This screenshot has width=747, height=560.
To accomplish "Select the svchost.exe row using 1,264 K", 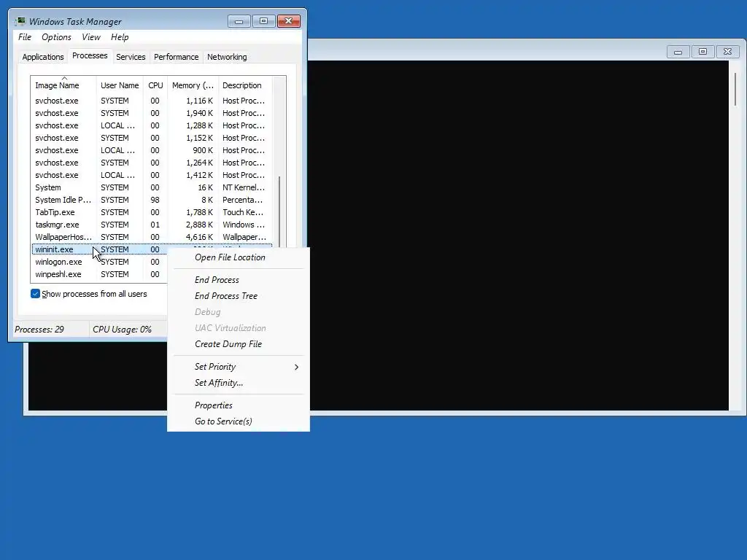I will tap(152, 163).
